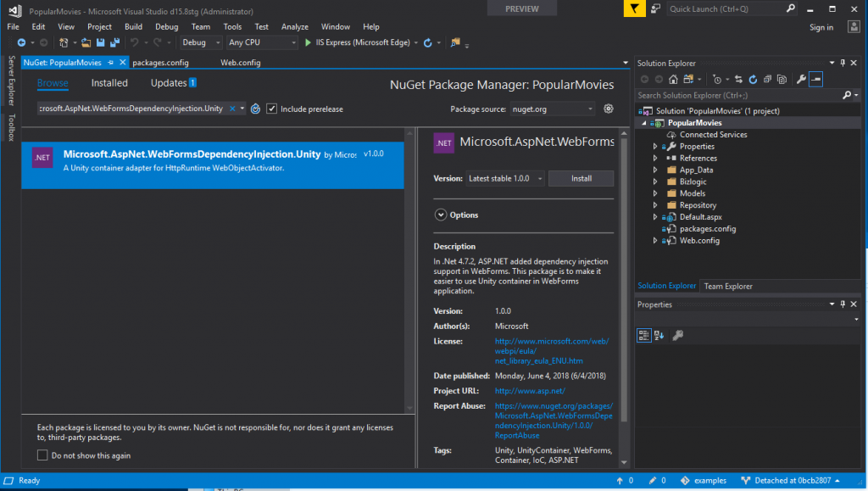Expand the Web.config node
The image size is (868, 491).
(x=655, y=241)
